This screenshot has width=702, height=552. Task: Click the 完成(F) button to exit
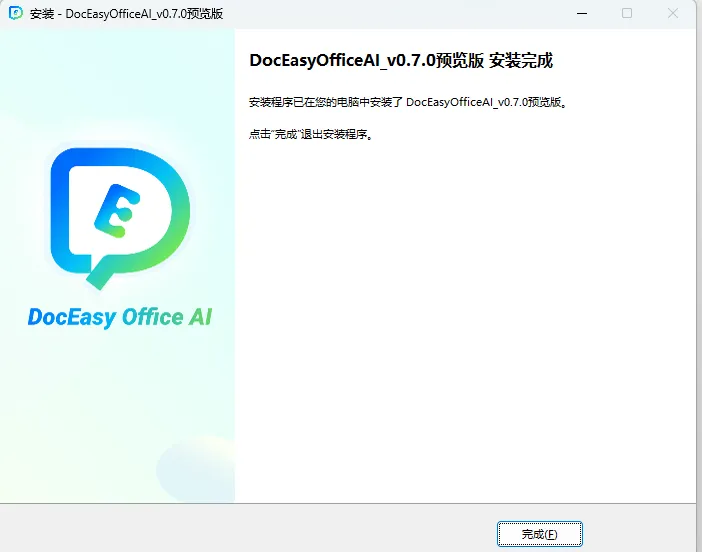point(539,534)
